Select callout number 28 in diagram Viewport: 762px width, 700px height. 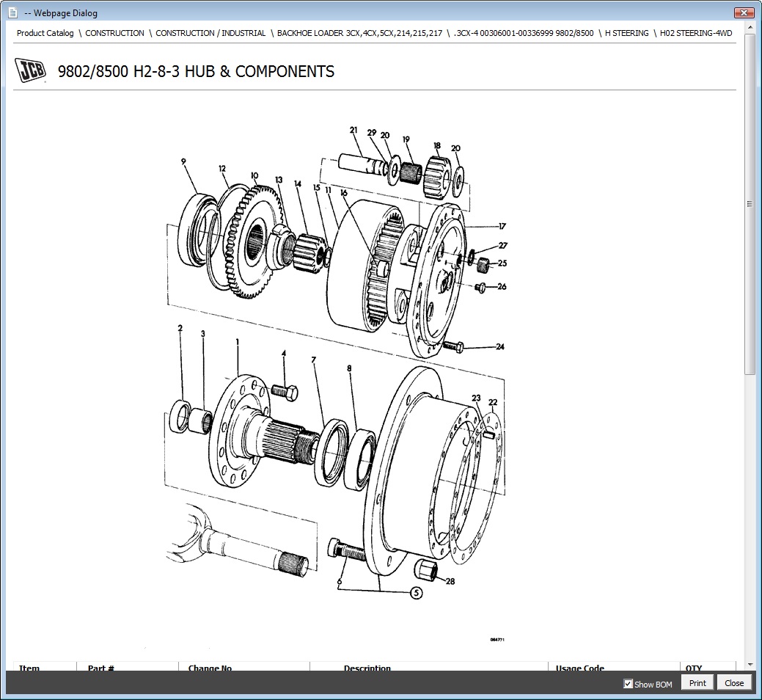(x=450, y=581)
